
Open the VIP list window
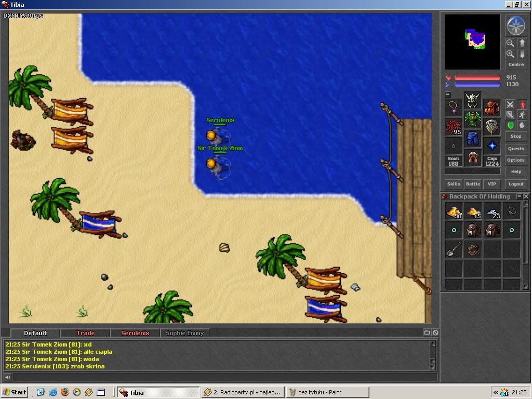(x=491, y=184)
